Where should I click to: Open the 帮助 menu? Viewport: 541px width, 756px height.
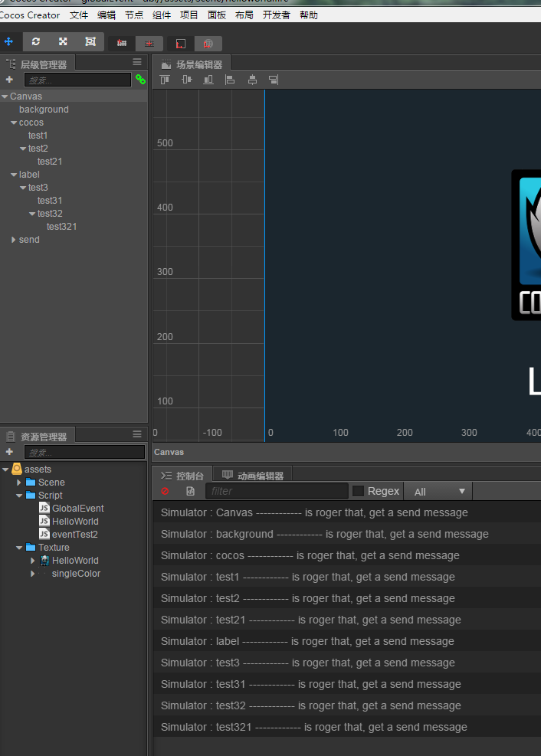click(309, 15)
